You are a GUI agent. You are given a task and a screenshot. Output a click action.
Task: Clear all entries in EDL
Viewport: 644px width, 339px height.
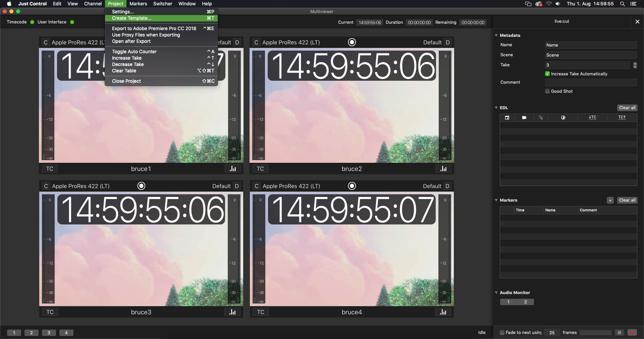627,108
